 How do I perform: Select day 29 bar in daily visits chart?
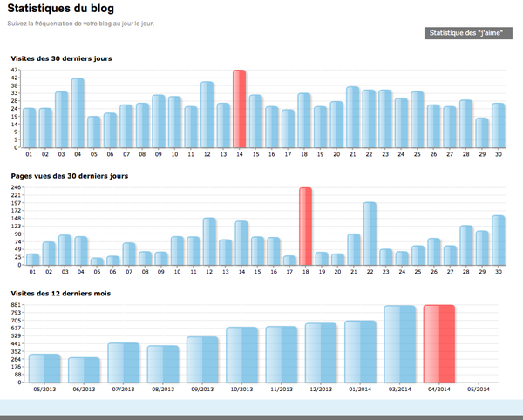pos(481,133)
